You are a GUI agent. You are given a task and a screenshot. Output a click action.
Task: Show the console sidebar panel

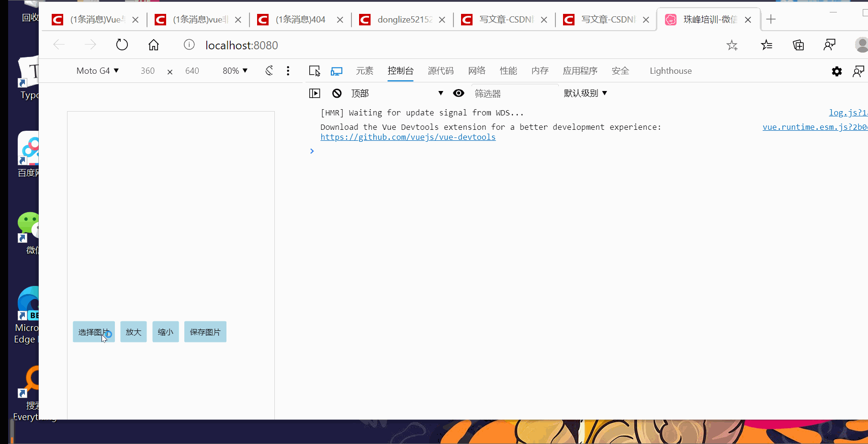coord(315,93)
